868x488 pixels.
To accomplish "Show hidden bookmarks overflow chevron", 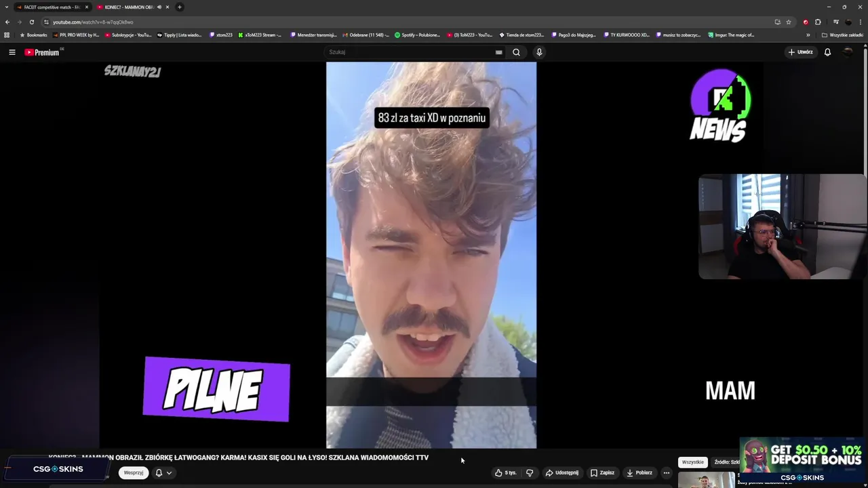I will 808,35.
